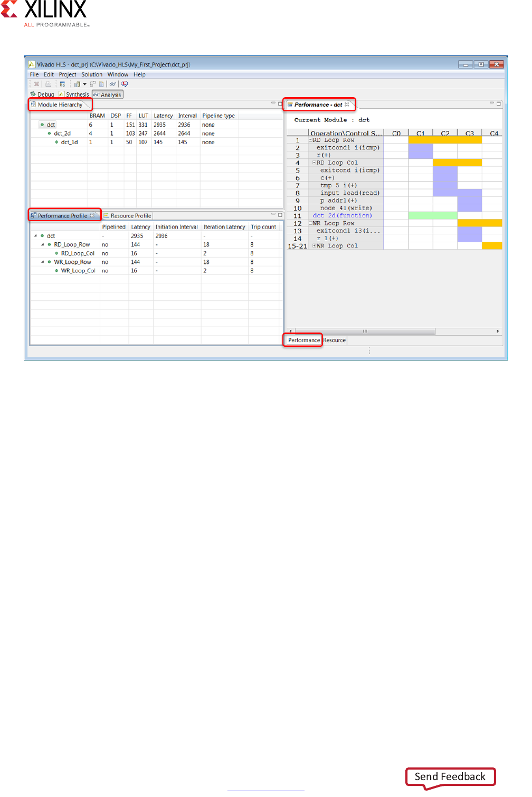Click the Pipeline type column header
The image size is (532, 797).
click(x=218, y=116)
